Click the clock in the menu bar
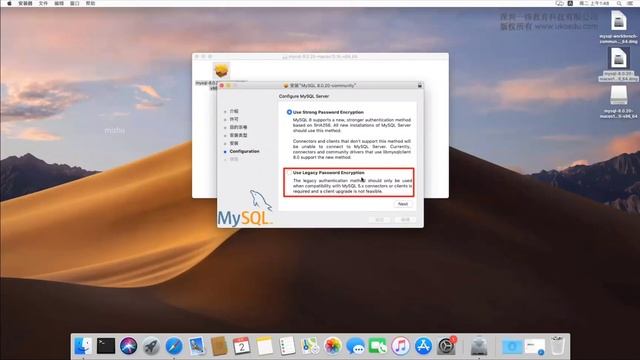 coord(594,3)
